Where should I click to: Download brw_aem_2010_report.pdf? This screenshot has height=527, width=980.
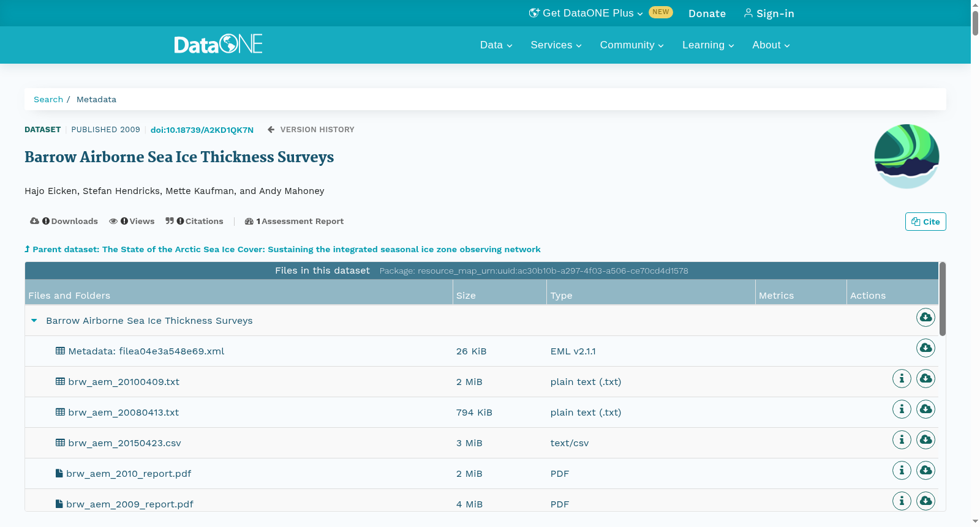point(925,471)
